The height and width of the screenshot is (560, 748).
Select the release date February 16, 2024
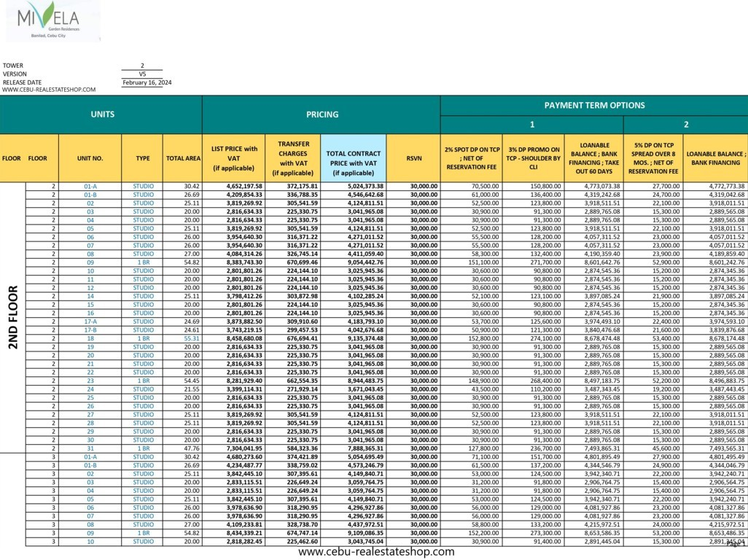pos(147,82)
